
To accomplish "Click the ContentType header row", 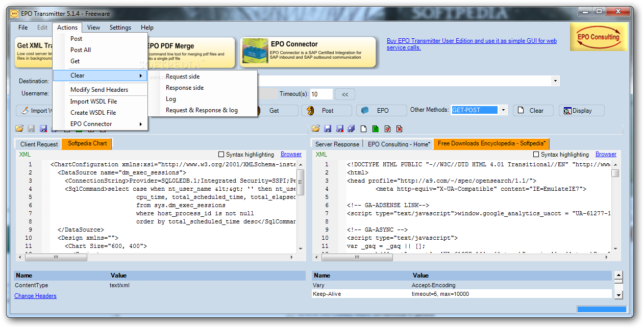I will (x=159, y=285).
